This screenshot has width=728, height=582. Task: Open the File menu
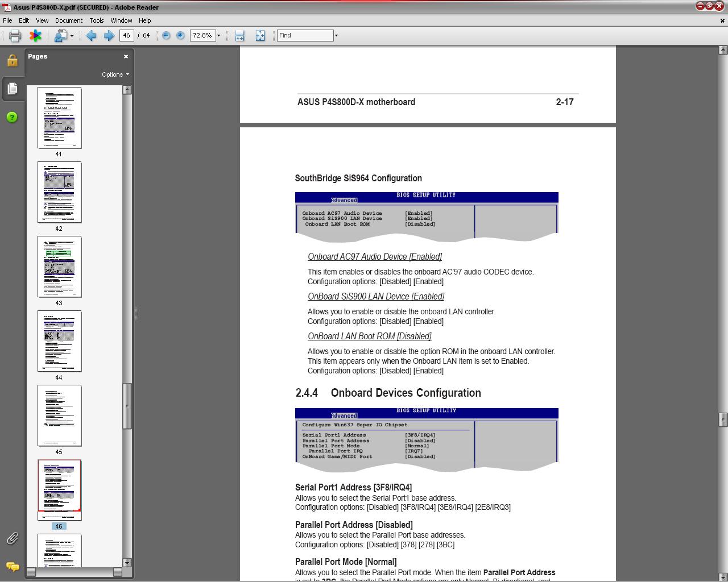(x=7, y=20)
